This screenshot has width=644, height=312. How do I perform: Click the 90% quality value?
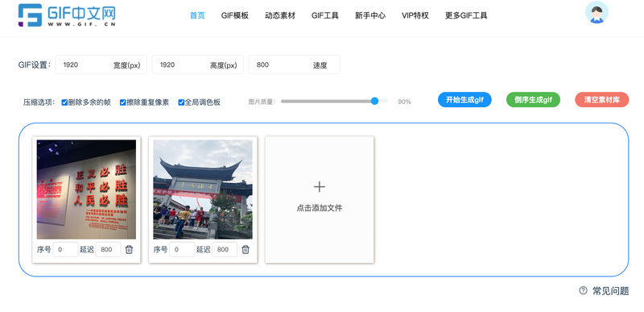click(x=404, y=102)
